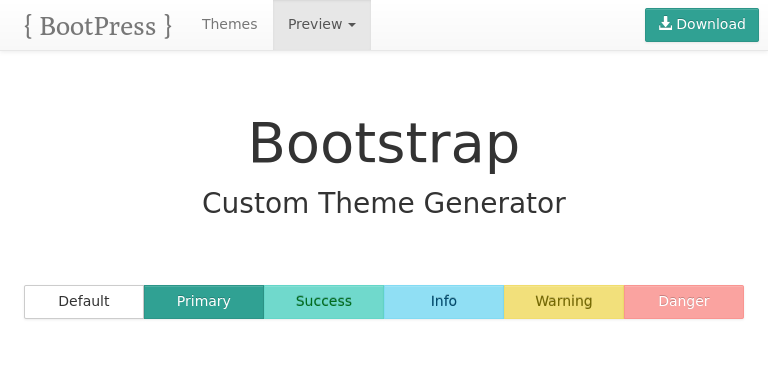Click the Custom Theme Generator subtitle
The width and height of the screenshot is (768, 384).
(x=384, y=203)
